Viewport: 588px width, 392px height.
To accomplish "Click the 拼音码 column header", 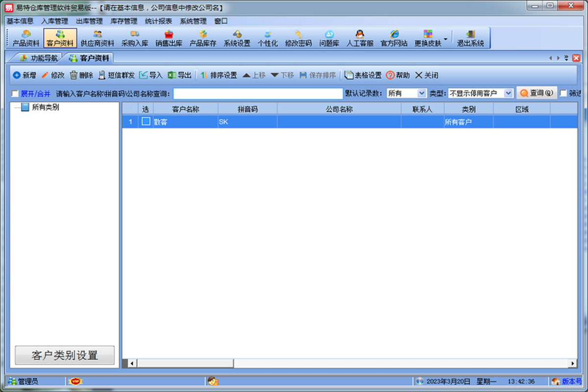I will tap(247, 109).
